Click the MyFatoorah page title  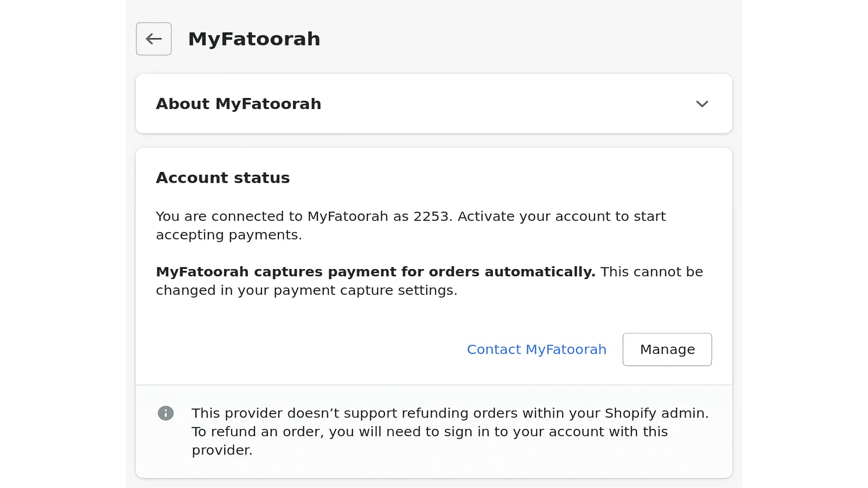coord(254,39)
